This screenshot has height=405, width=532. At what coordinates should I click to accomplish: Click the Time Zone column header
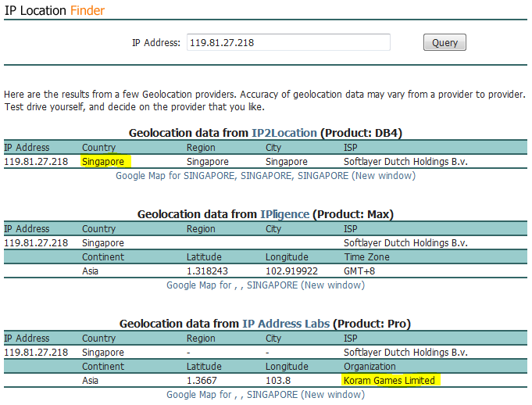366,257
